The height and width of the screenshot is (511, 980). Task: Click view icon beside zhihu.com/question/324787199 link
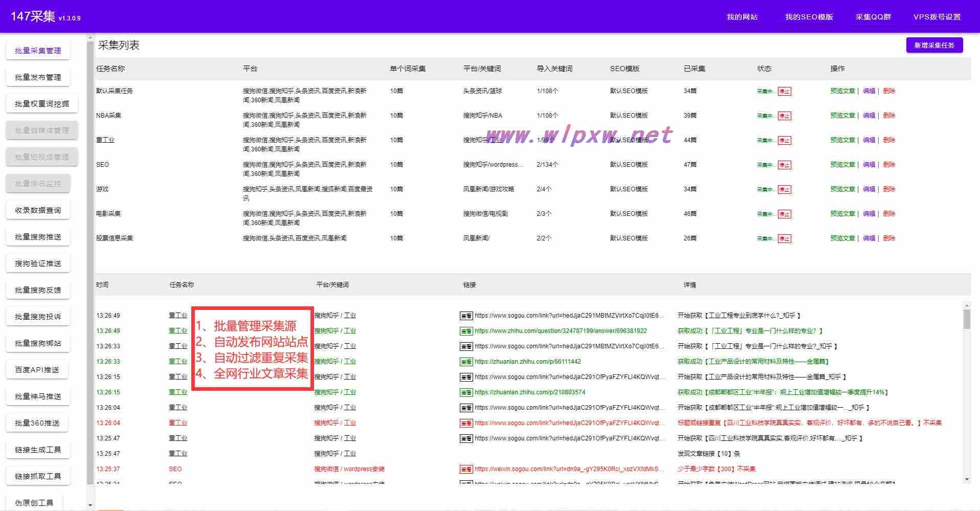point(466,331)
